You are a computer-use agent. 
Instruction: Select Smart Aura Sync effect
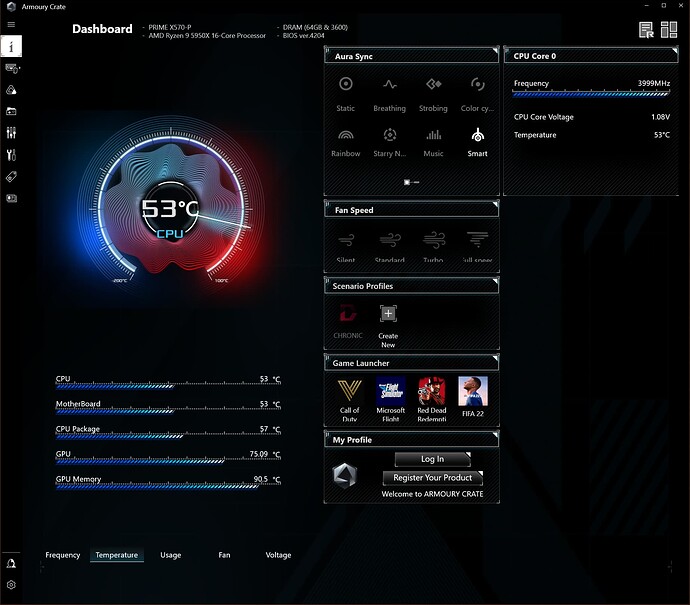pos(477,143)
